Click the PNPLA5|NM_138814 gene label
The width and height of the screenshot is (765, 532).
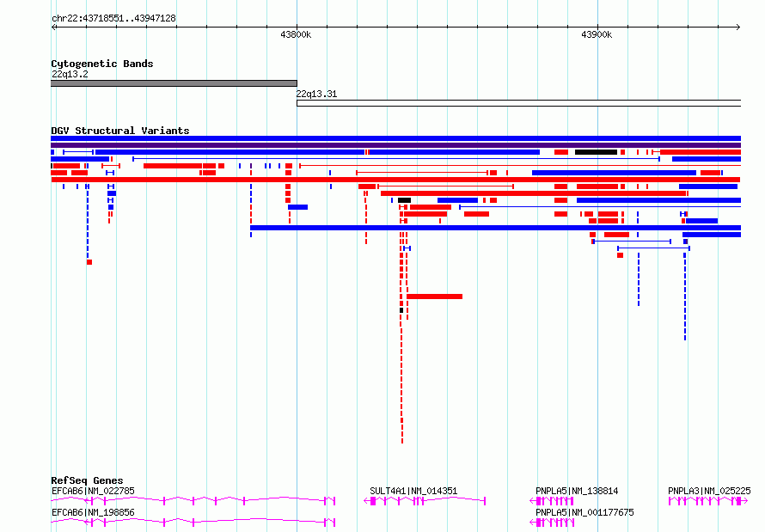click(x=577, y=491)
